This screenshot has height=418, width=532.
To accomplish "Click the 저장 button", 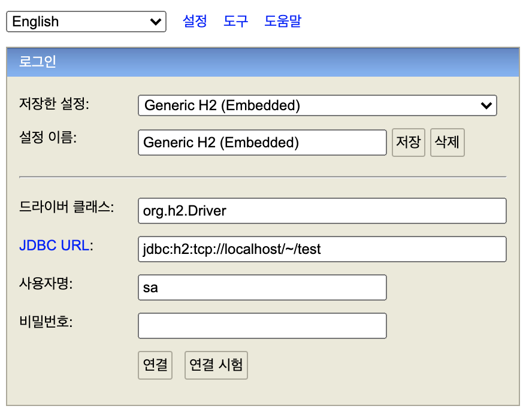I will [409, 143].
